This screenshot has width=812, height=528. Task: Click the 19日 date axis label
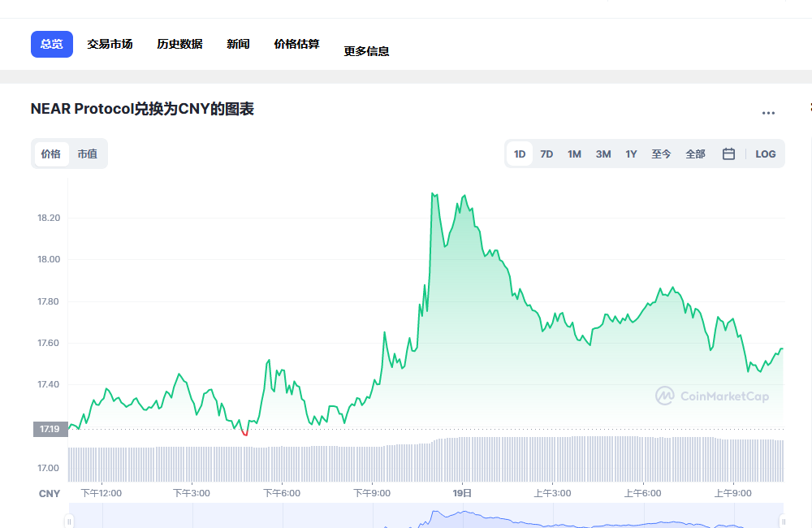[x=462, y=493]
